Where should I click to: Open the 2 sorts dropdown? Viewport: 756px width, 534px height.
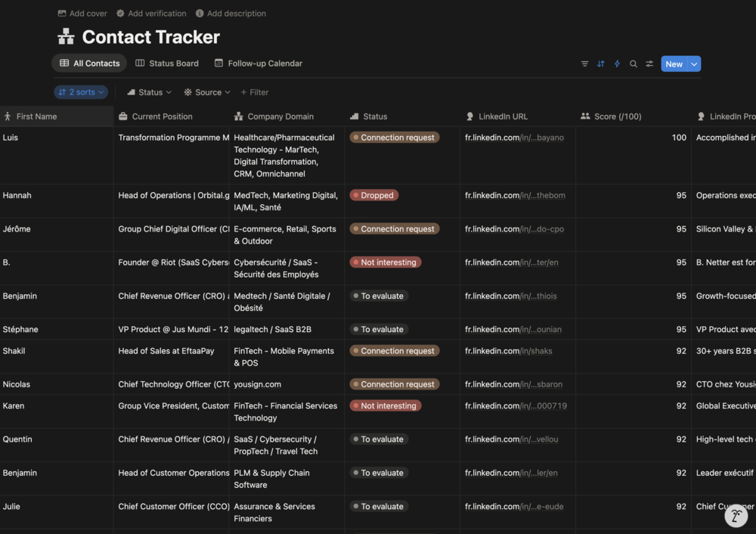click(81, 92)
